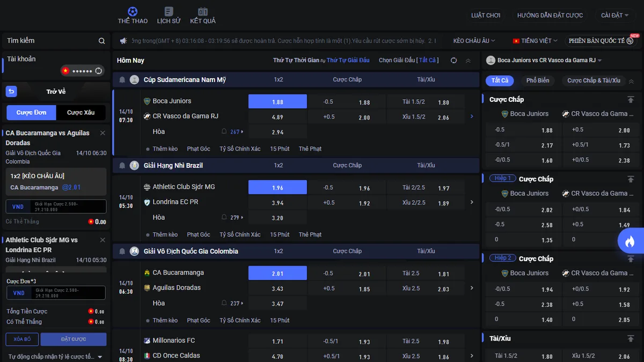Click bell icon beside 279 count
Screen dimensions: 644x362
pos(224,217)
